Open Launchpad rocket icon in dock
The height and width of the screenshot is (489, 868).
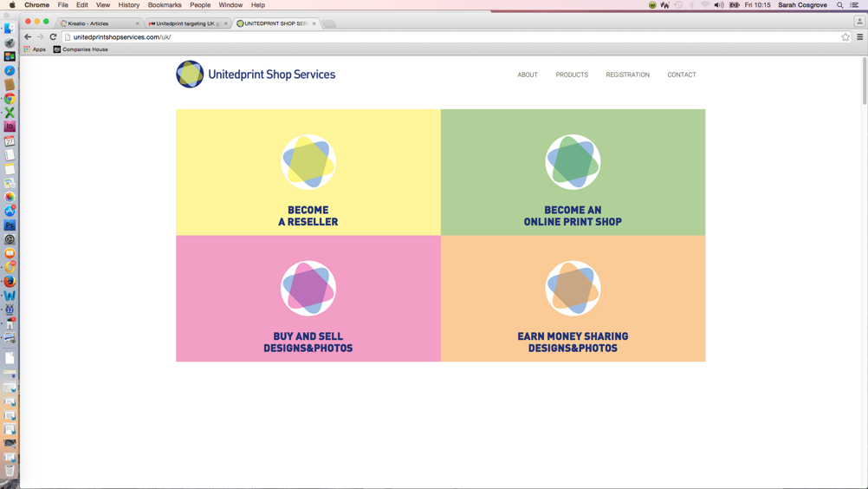[x=10, y=42]
